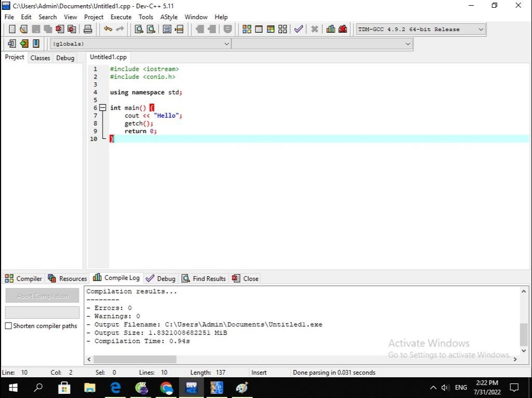Open Profile analysis bar-chart icon
The image size is (532, 398).
tap(330, 29)
